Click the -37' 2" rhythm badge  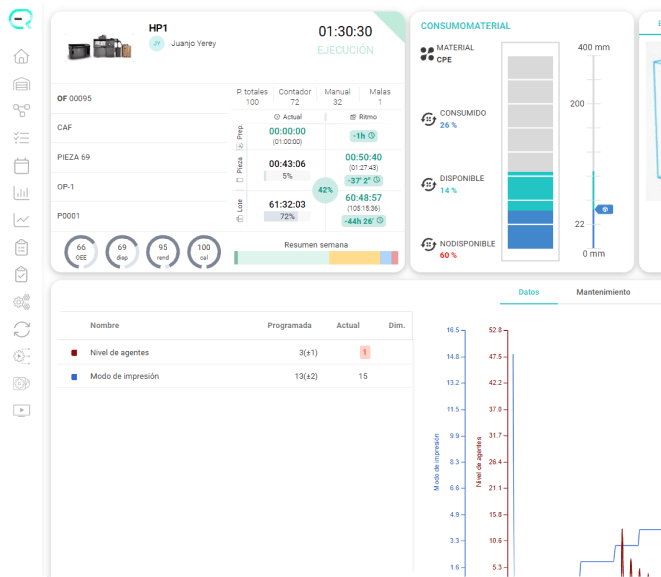tap(364, 180)
